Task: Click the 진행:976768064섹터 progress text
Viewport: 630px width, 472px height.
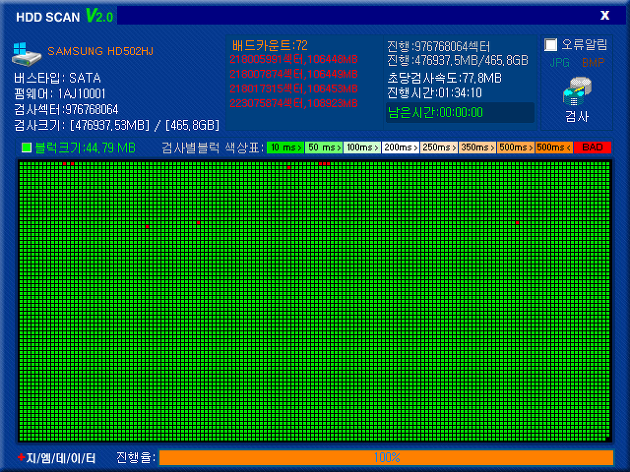Action: (x=439, y=47)
